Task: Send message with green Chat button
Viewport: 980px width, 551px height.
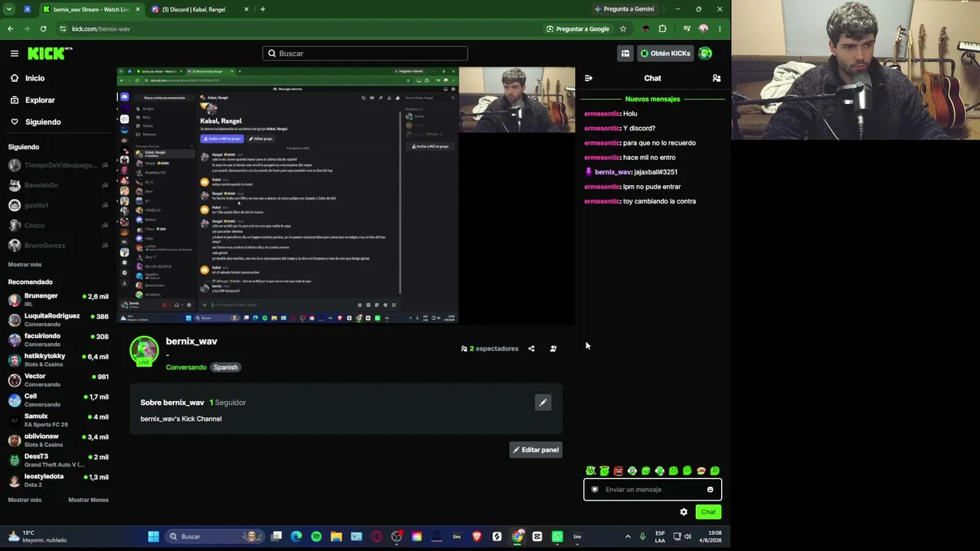Action: [x=708, y=512]
